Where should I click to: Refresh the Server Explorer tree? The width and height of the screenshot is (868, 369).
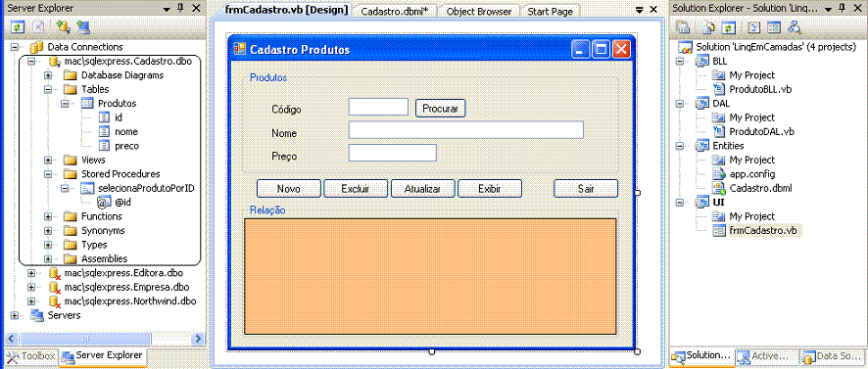pyautogui.click(x=18, y=26)
